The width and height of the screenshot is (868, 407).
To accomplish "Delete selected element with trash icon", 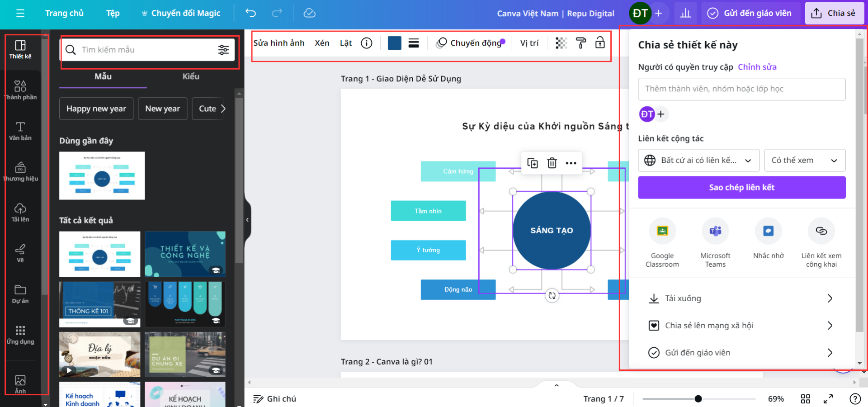I will coord(552,163).
